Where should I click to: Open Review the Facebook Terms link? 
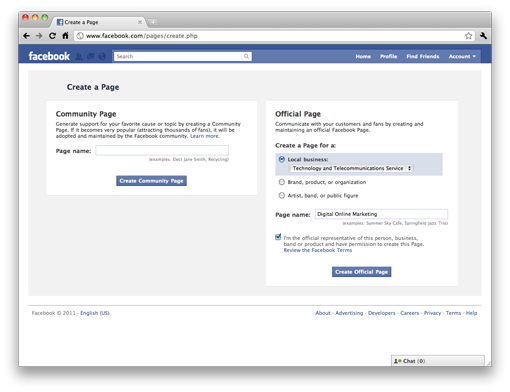(318, 250)
